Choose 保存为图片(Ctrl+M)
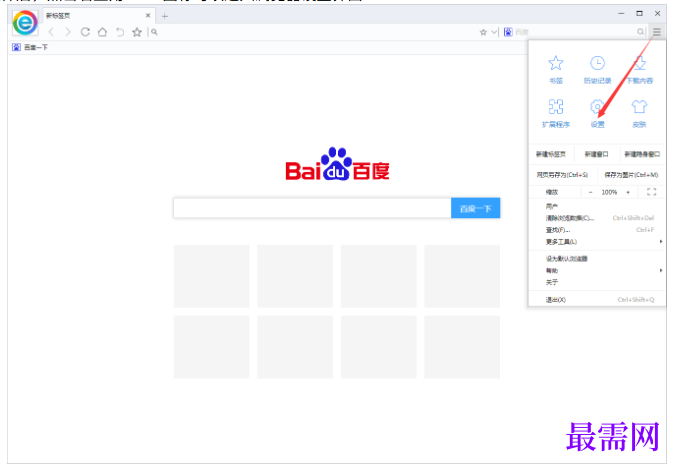Screen dimensions: 678x468 (x=631, y=175)
